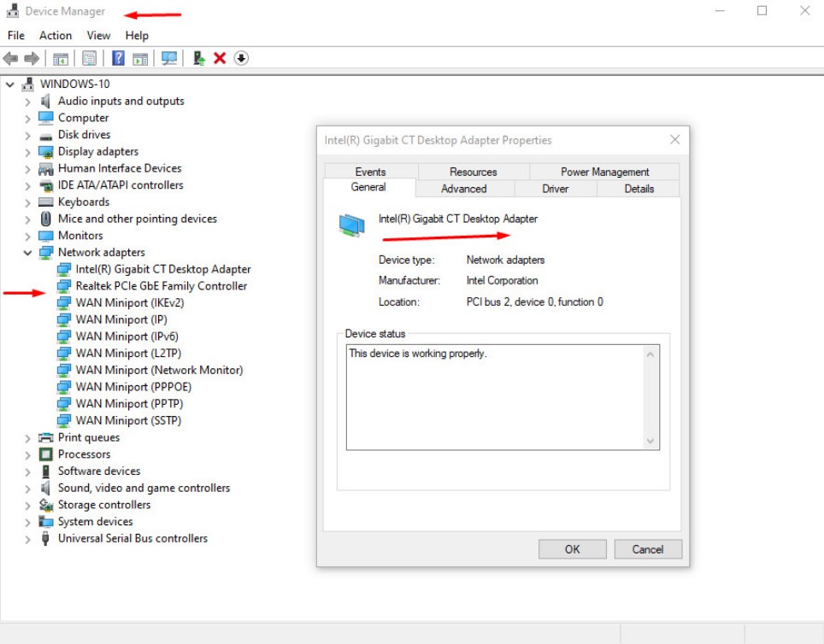Expand Sound, video and game controllers
The image size is (824, 644).
coord(27,488)
